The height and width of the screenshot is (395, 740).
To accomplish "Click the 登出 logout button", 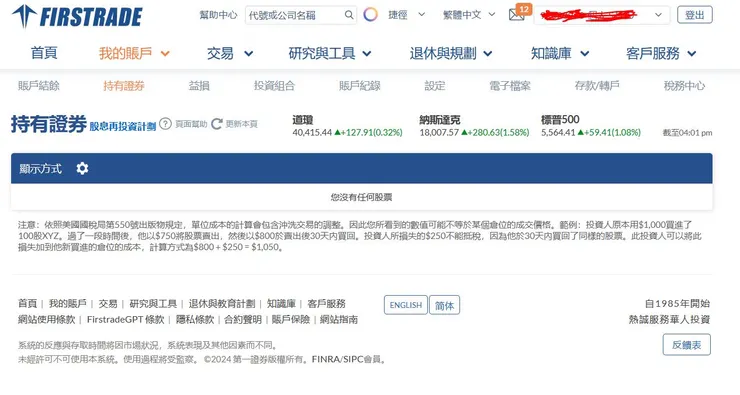I will (x=695, y=15).
